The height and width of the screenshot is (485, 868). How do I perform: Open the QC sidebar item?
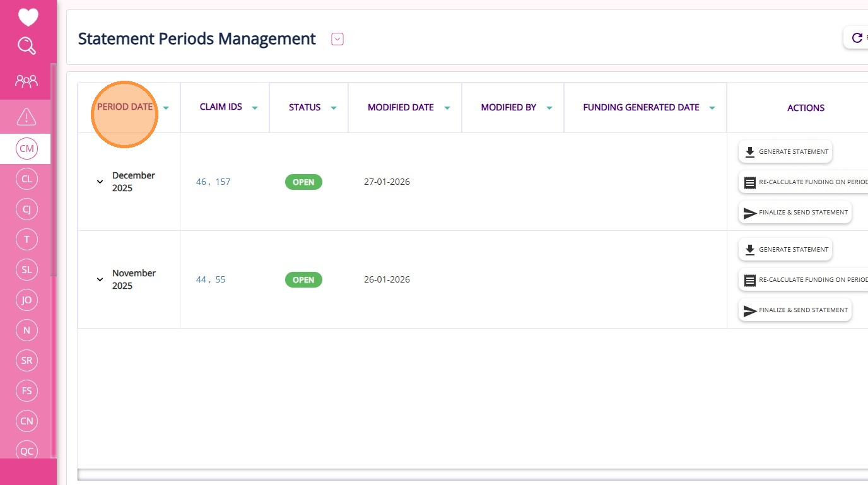26,449
